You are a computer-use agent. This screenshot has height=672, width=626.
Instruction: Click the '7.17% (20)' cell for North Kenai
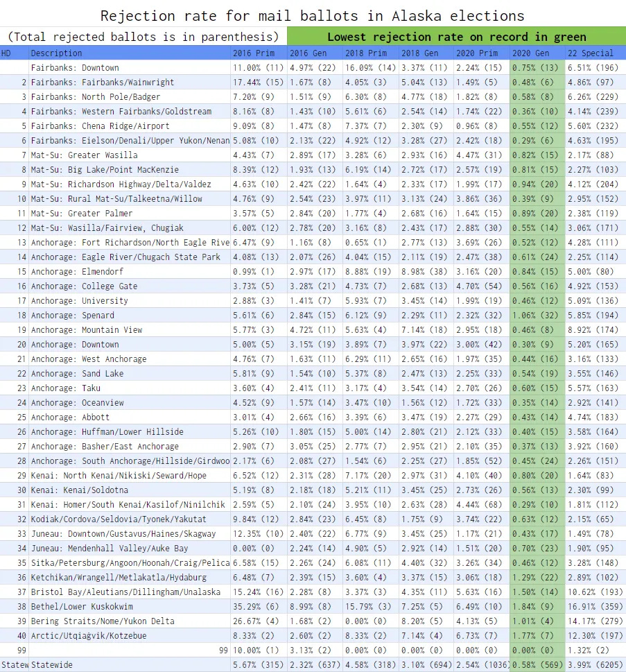[371, 476]
